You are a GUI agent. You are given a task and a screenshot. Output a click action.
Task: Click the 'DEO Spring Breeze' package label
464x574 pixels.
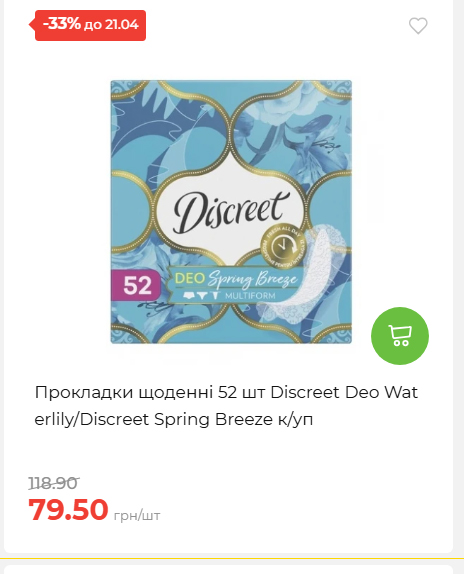(236, 280)
